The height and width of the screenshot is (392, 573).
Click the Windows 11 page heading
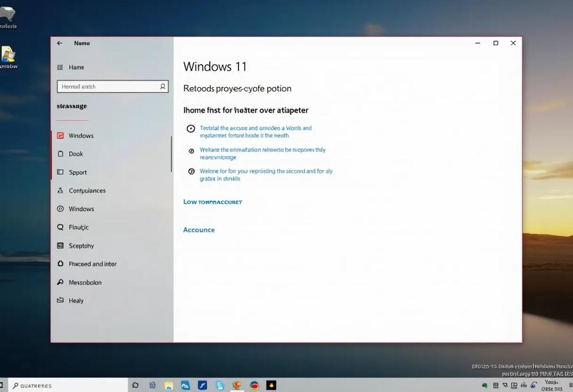215,66
